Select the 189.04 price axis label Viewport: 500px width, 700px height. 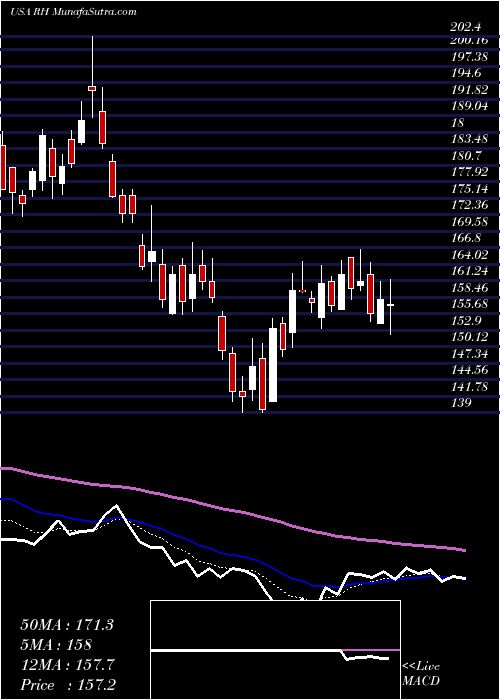click(x=468, y=106)
